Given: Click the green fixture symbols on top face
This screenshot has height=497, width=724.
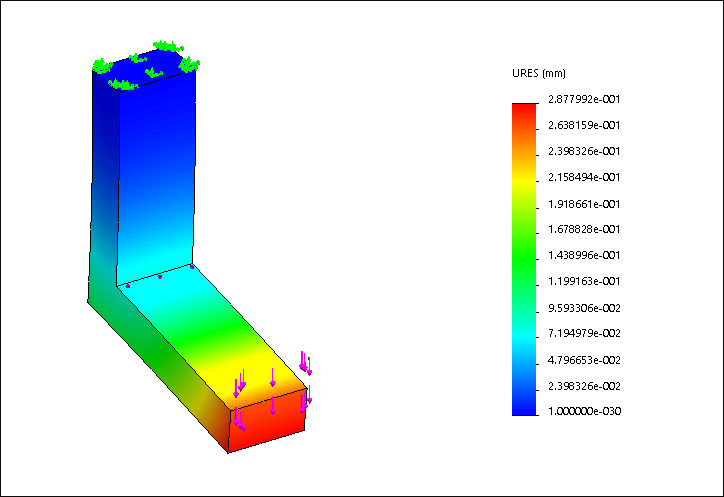Looking at the screenshot, I should pyautogui.click(x=146, y=65).
